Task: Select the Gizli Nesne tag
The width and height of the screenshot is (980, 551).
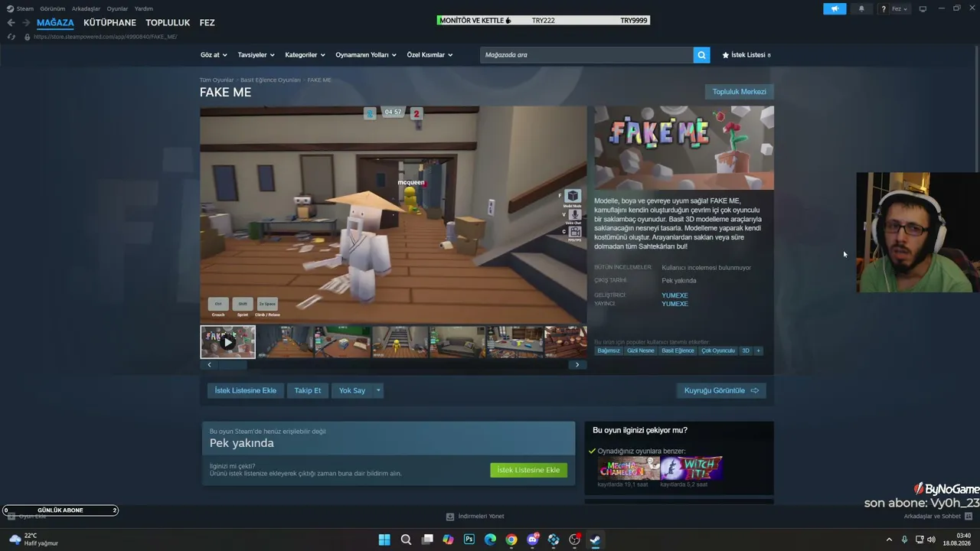Action: tap(641, 350)
